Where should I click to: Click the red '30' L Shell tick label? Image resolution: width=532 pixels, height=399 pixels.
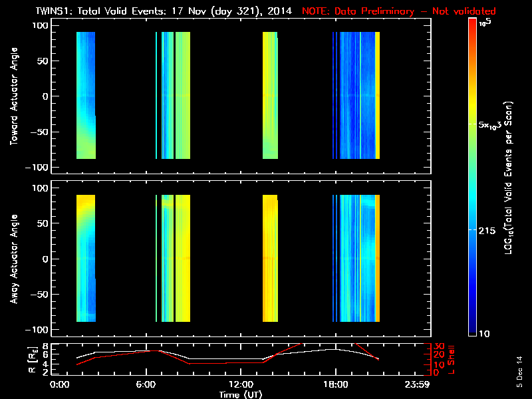(x=439, y=346)
